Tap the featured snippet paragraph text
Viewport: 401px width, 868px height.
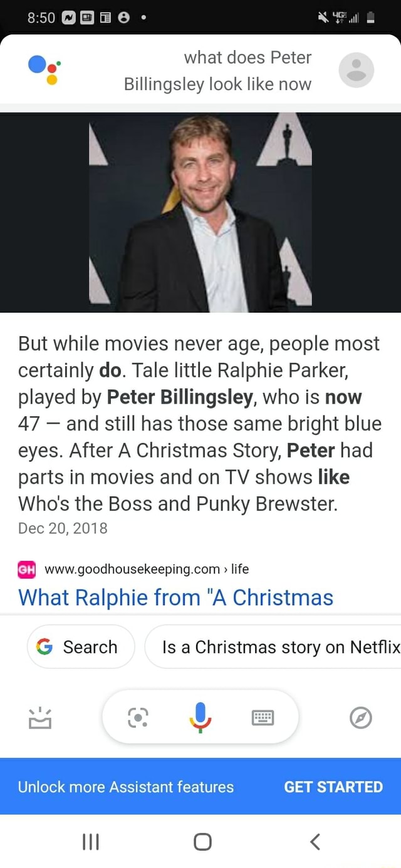point(200,423)
